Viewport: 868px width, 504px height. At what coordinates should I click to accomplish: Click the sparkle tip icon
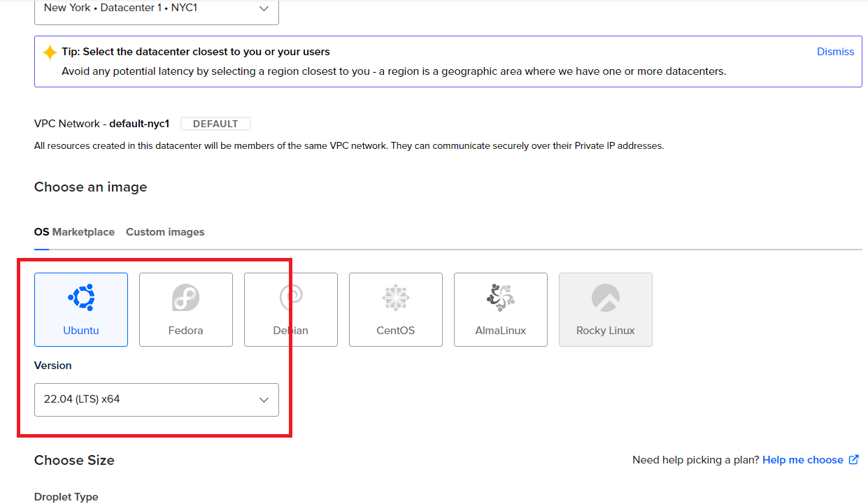[50, 52]
